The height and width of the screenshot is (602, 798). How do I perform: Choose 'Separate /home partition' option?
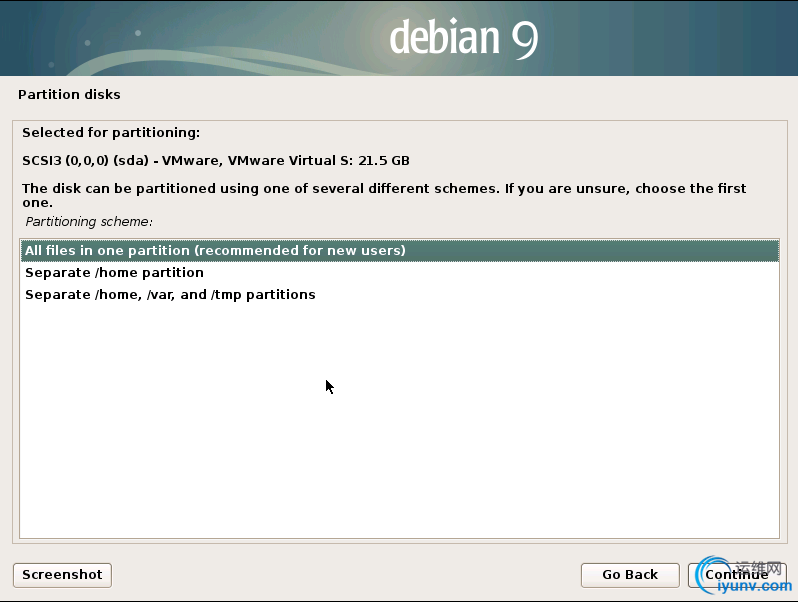(x=400, y=273)
